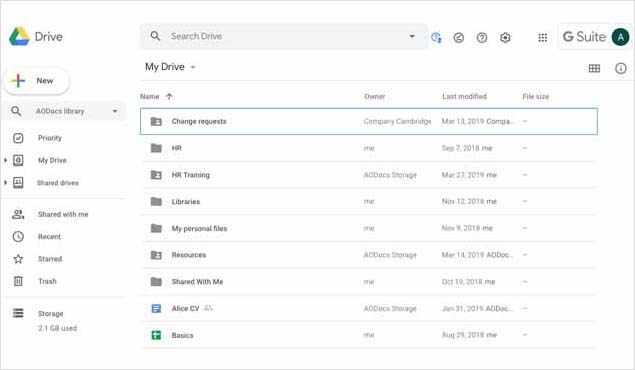Click the Starred star icon
Image resolution: width=635 pixels, height=370 pixels.
pos(18,259)
